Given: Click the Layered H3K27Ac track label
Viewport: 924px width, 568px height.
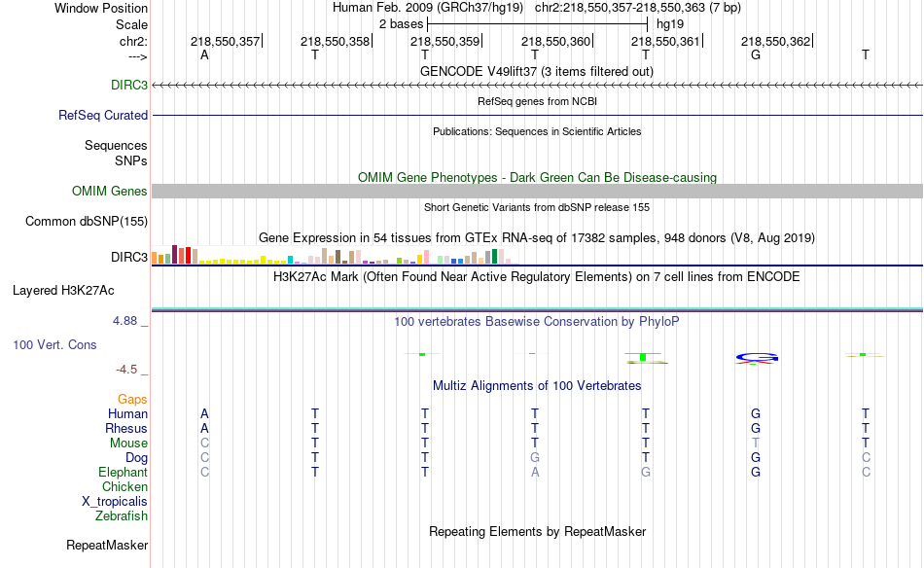Looking at the screenshot, I should click(63, 291).
